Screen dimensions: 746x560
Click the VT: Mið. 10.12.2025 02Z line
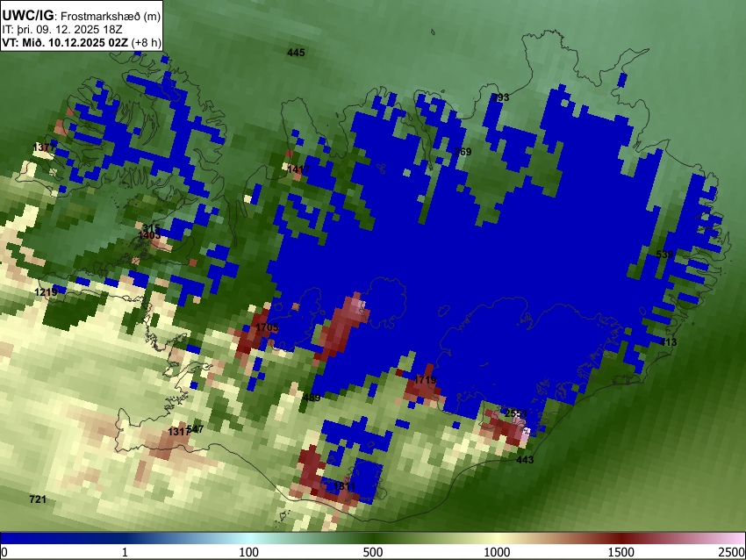[82, 42]
